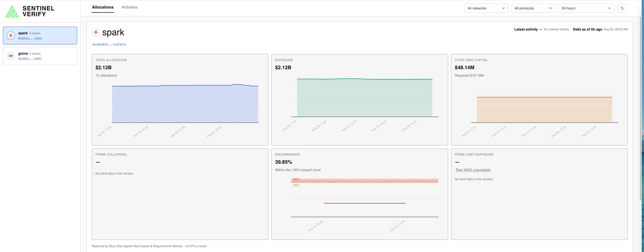
Task: Click the Exposure green chart area
Action: click(365, 98)
